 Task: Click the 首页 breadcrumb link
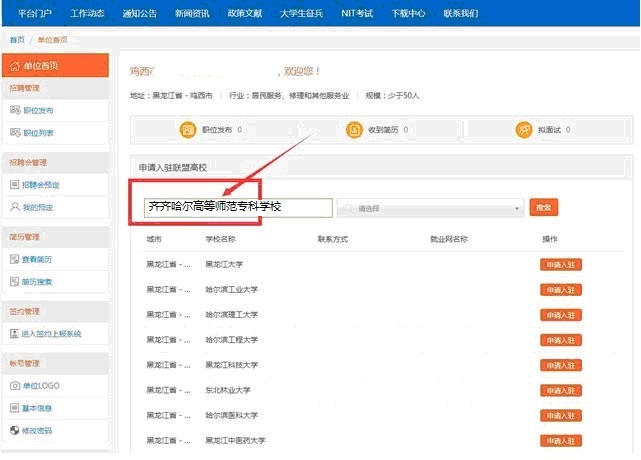[x=15, y=39]
